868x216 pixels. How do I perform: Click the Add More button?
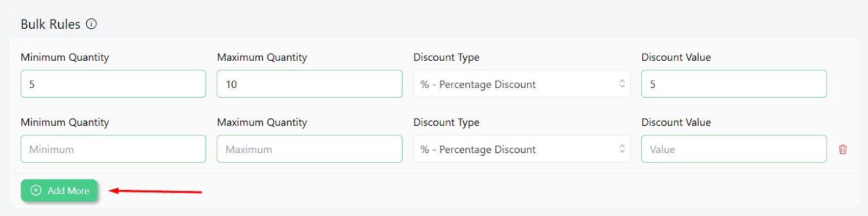point(59,190)
